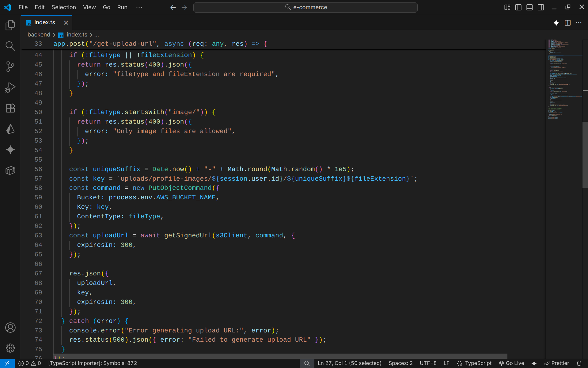This screenshot has height=368, width=588.
Task: Toggle the bottom panel visibility
Action: click(529, 7)
